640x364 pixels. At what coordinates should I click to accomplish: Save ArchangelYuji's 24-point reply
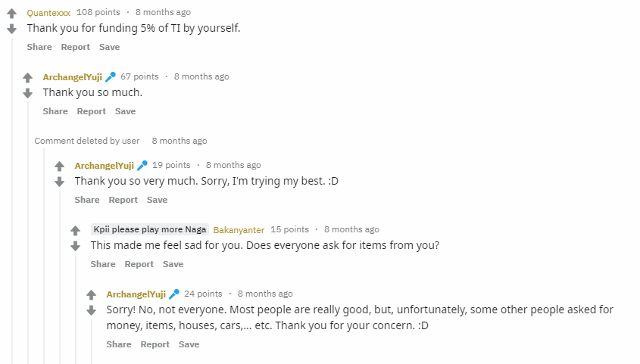click(189, 344)
